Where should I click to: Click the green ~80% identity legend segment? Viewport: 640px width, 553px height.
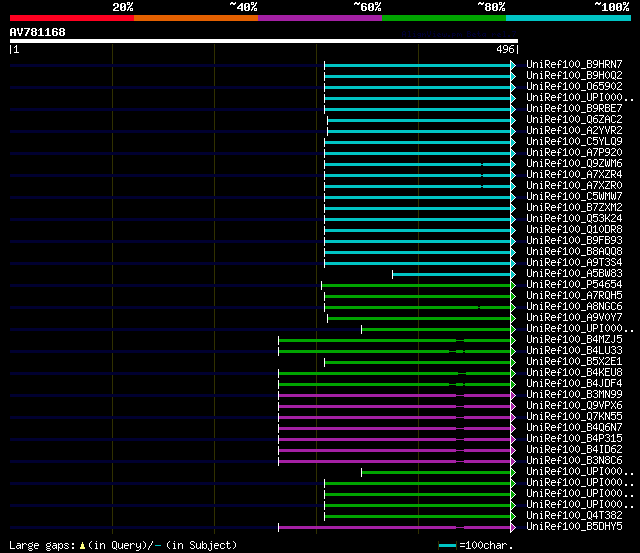(444, 18)
